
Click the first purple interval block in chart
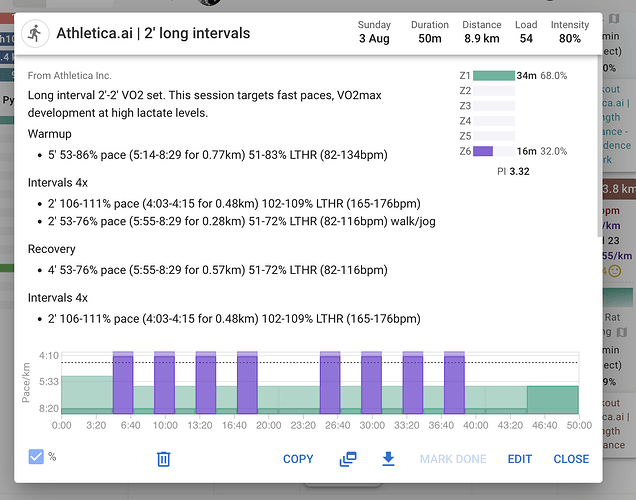(123, 382)
